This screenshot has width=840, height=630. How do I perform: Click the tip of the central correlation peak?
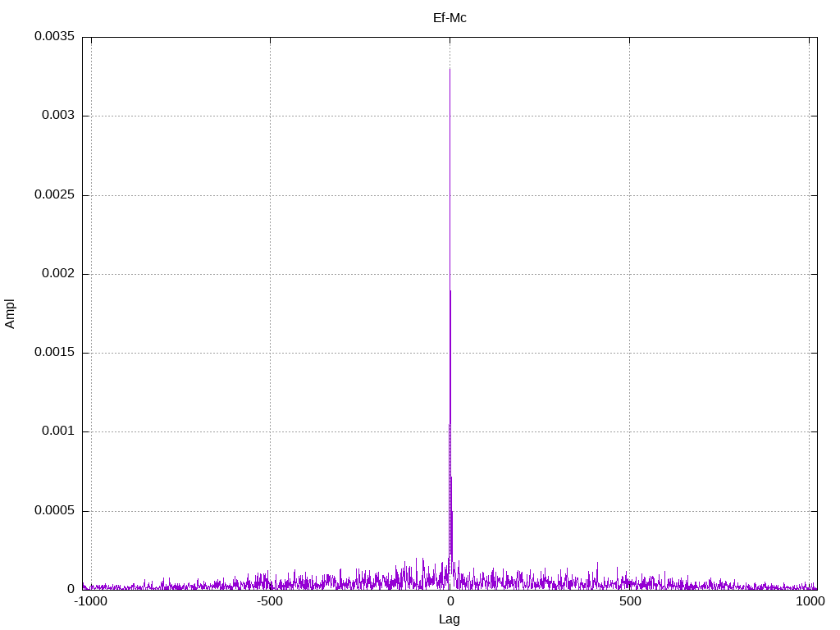pos(450,69)
